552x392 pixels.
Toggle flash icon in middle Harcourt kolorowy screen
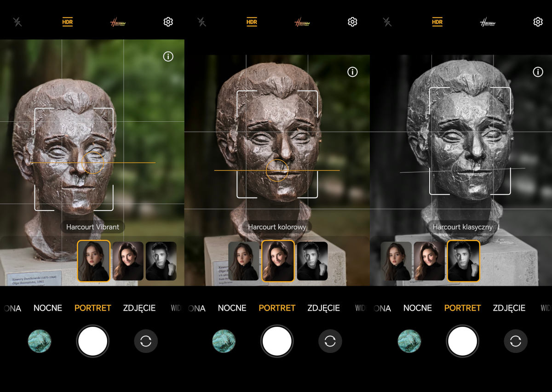pyautogui.click(x=201, y=22)
